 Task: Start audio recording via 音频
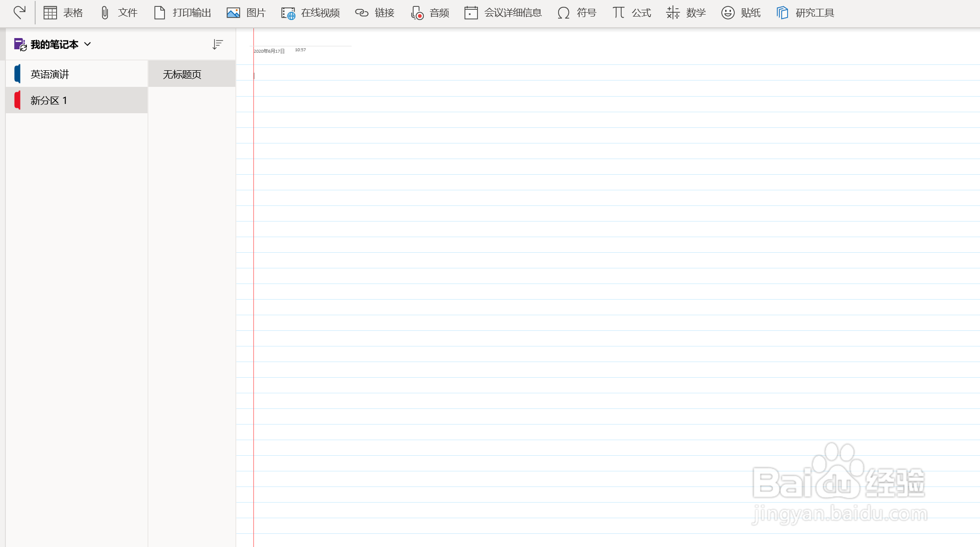430,13
